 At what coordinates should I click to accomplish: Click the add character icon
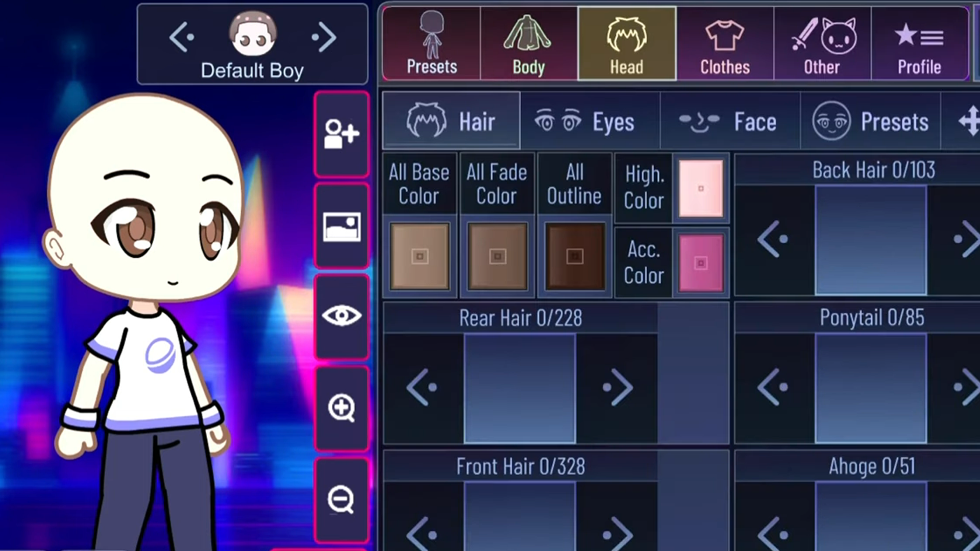[341, 134]
